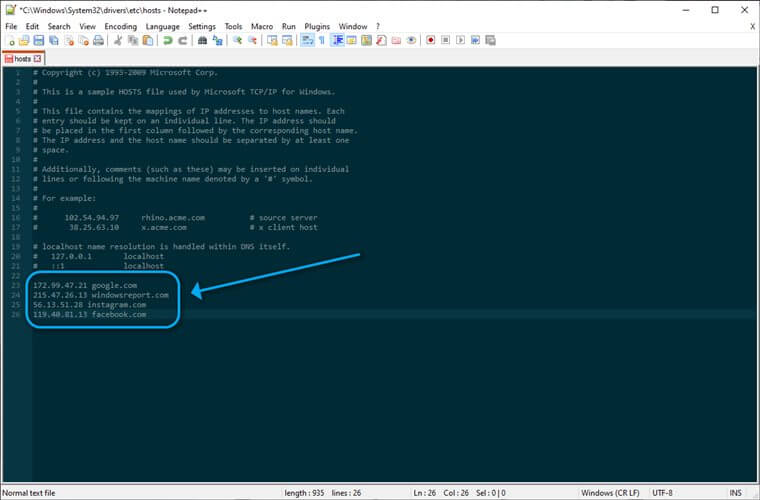
Task: Save the hosts file with Save icon
Action: (39, 41)
